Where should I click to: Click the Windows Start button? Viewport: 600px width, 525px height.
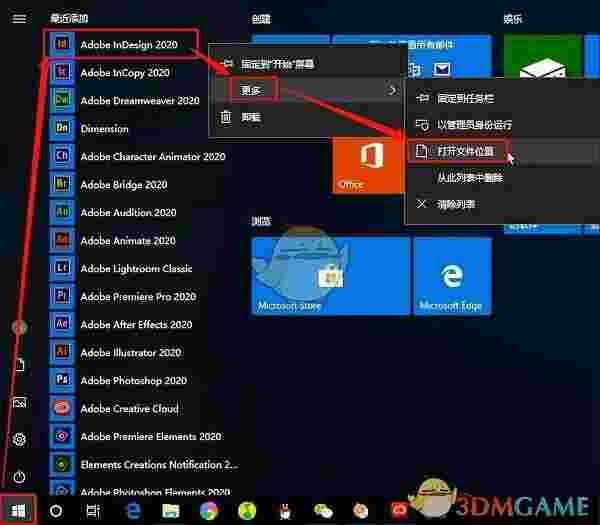click(x=18, y=510)
